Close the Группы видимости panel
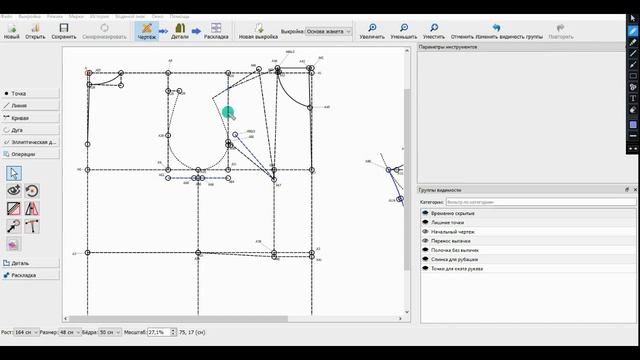 point(635,190)
